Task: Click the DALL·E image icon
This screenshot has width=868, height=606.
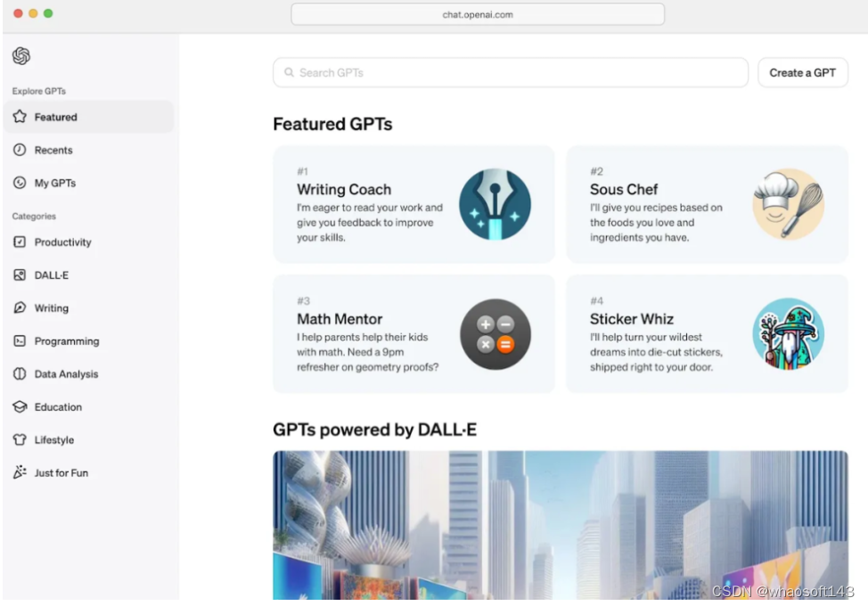Action: 20,275
